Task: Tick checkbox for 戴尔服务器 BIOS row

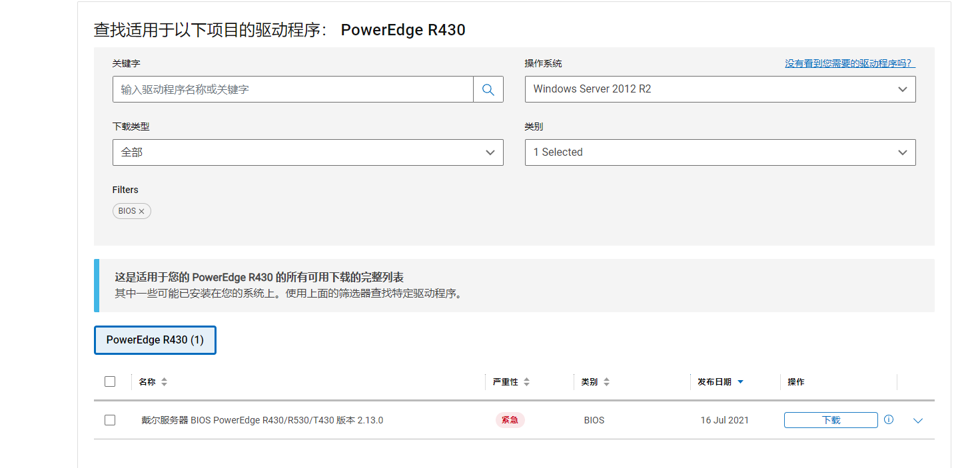Action: [110, 420]
